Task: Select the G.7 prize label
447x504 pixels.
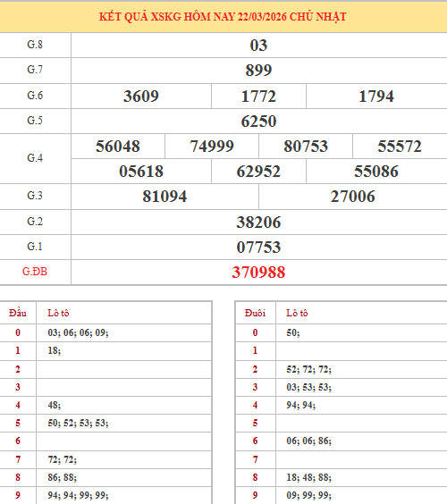Action: point(35,70)
